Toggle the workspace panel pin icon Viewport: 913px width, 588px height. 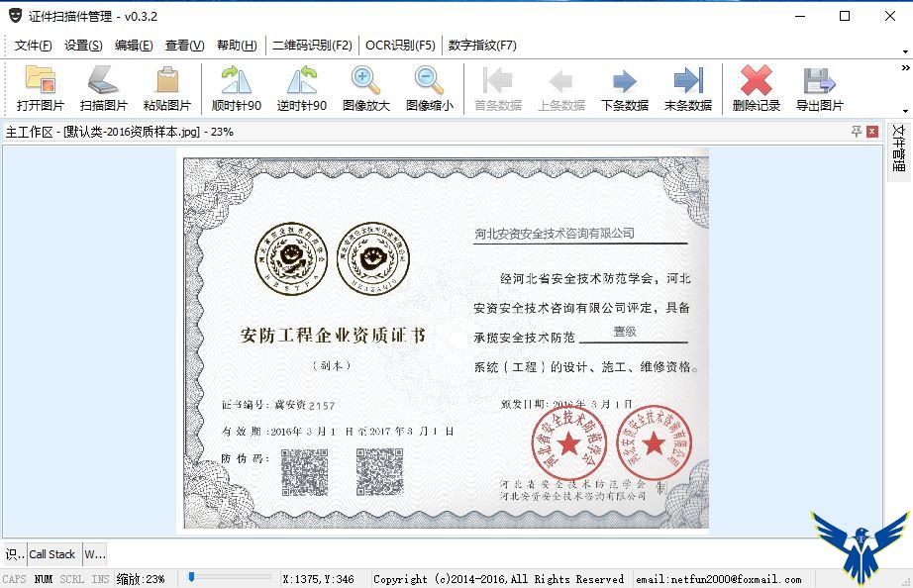pyautogui.click(x=856, y=132)
